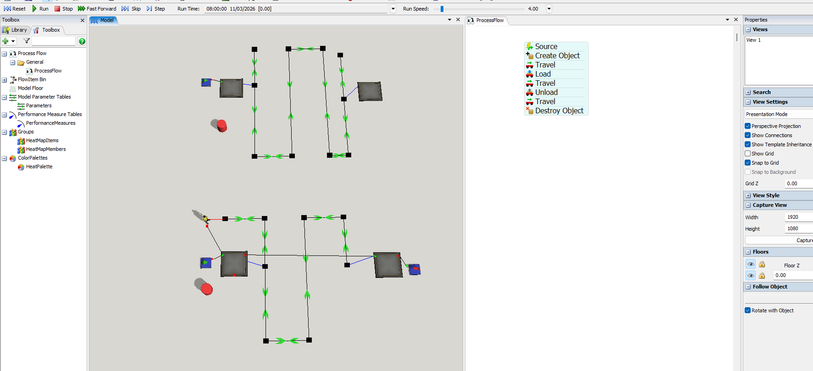Toggle Show Connections checkbox
The height and width of the screenshot is (371, 813).
pos(748,135)
